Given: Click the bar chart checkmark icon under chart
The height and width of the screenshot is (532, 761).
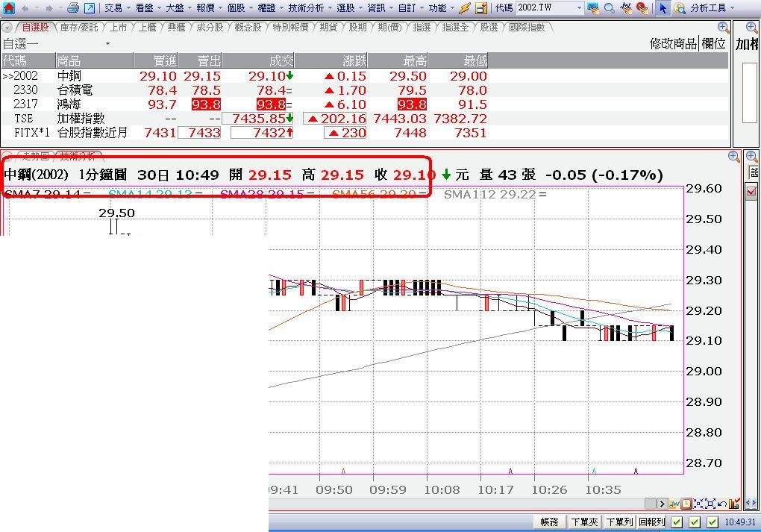Looking at the screenshot, I should pyautogui.click(x=734, y=504).
